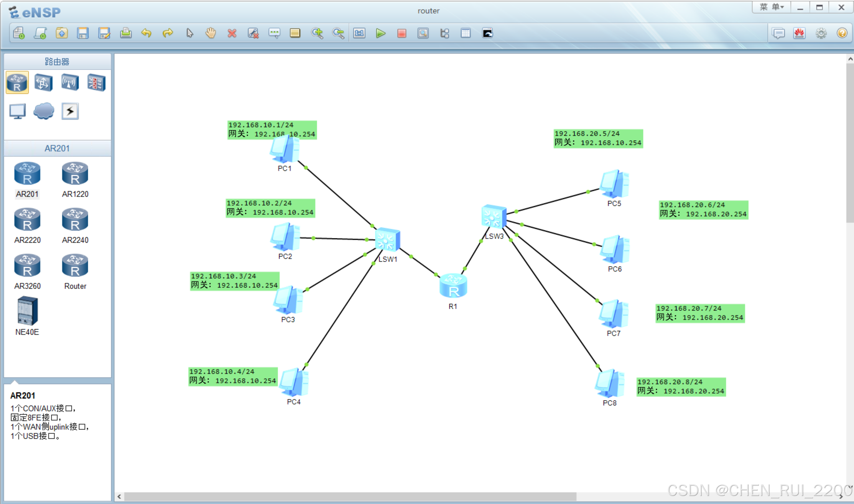Open the 菜单 dropdown menu
Image resolution: width=854 pixels, height=504 pixels.
pyautogui.click(x=772, y=7)
